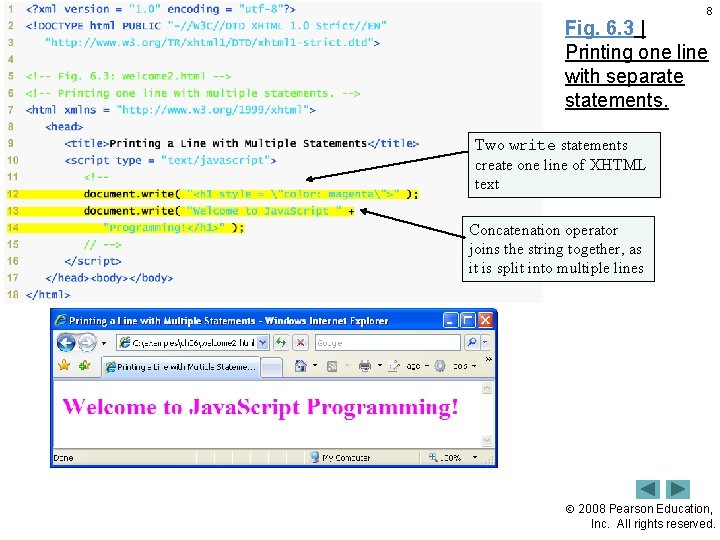Viewport: 720px width, 540px height.
Task: Click the xhtml1-strict.dtd URL line
Action: [212, 43]
